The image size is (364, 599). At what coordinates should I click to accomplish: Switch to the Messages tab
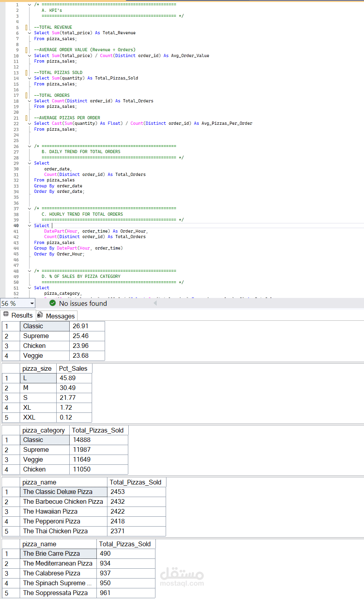60,316
